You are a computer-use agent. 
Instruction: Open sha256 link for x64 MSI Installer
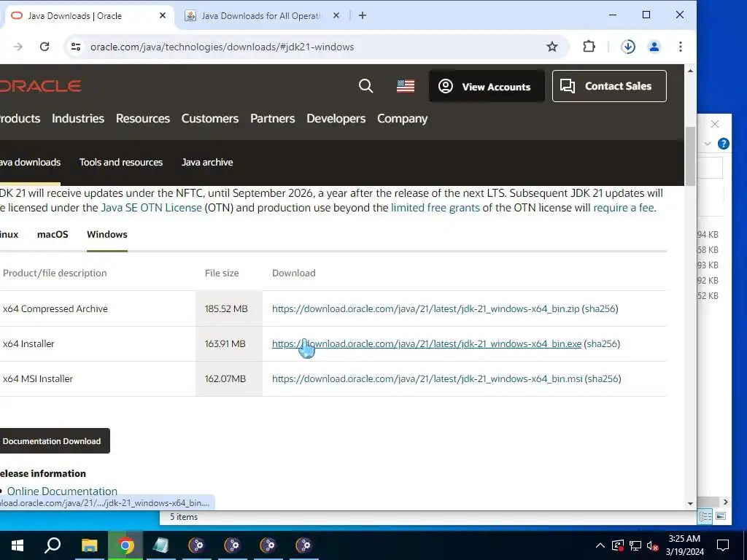603,379
